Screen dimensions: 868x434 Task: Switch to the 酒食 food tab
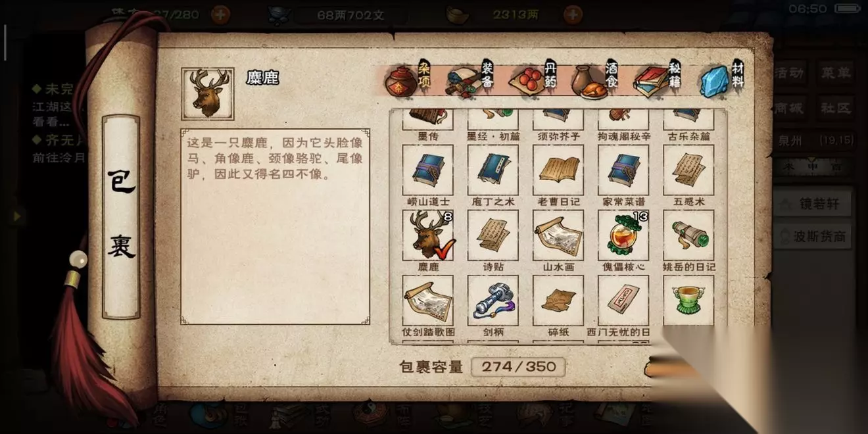coord(596,79)
